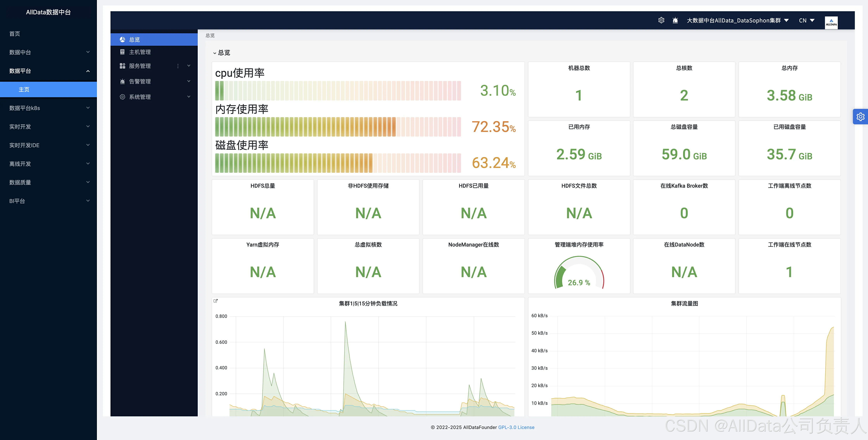Open the alarm bell notification icon
Screen dimensions: 868x440
click(x=675, y=21)
